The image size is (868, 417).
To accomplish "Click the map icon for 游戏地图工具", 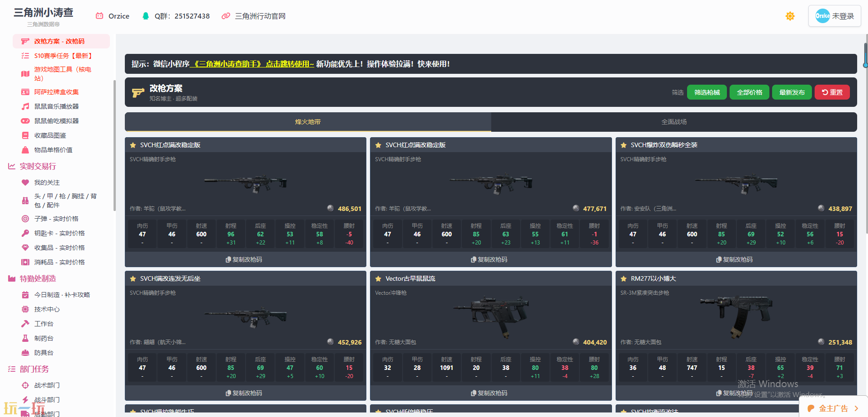I will point(25,74).
